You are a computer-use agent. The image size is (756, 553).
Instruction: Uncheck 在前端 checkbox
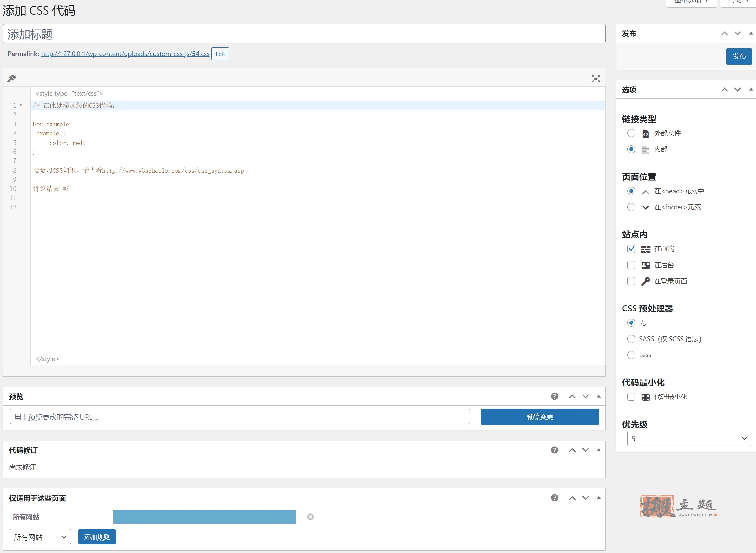click(631, 249)
